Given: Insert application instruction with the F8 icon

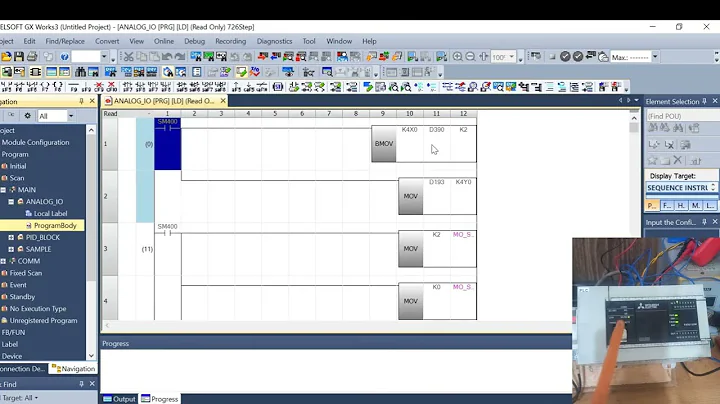Looking at the screenshot, I should click(x=57, y=87).
